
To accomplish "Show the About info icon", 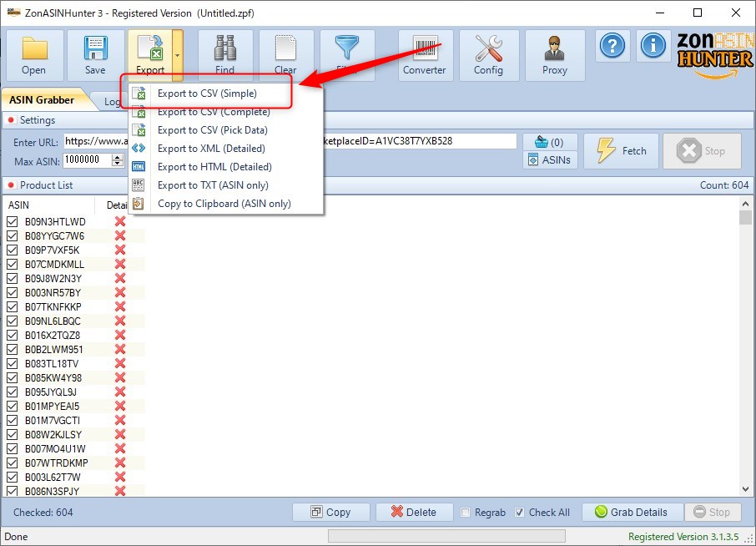I will pos(653,46).
